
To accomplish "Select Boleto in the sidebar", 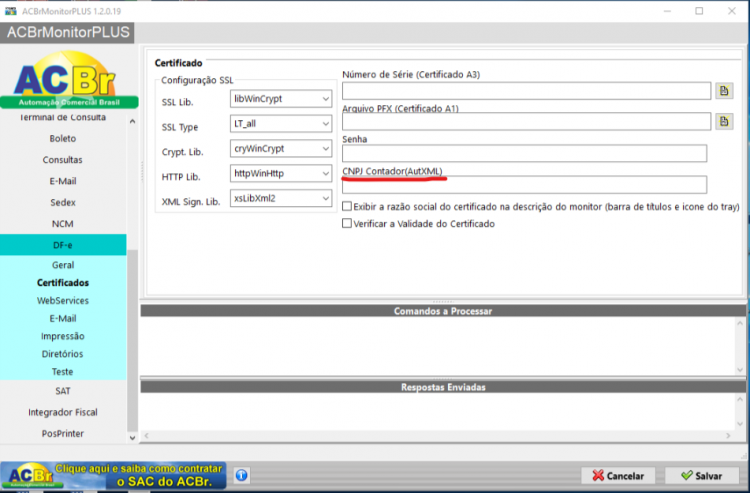I will tap(63, 139).
